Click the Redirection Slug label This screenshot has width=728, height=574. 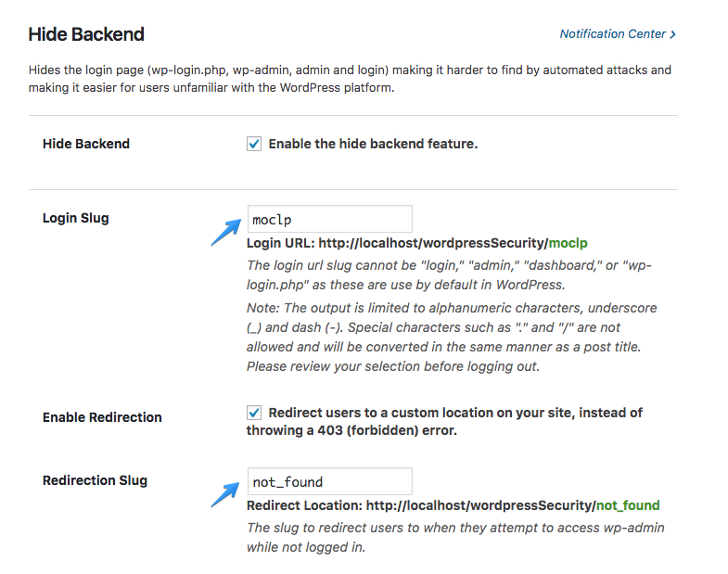pyautogui.click(x=96, y=480)
